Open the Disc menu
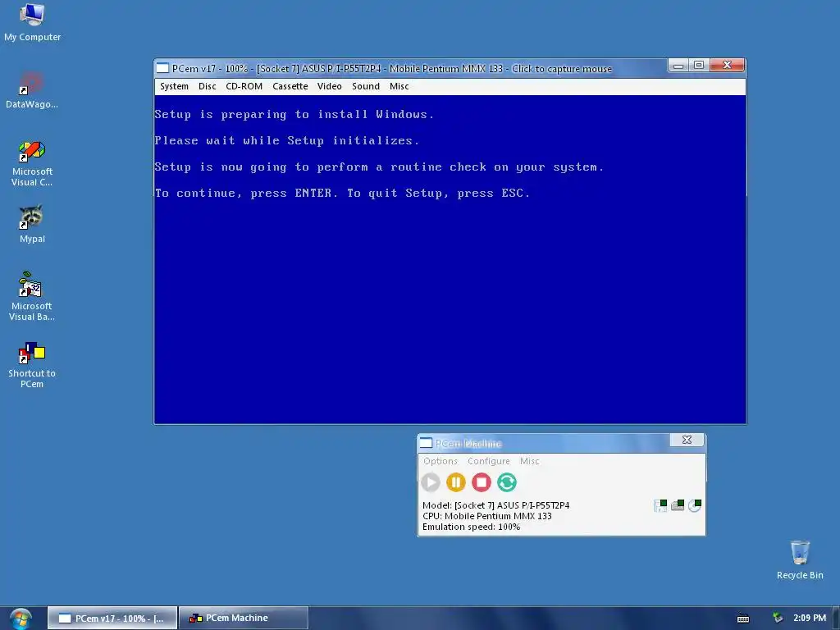Viewport: 840px width, 630px height. click(208, 86)
